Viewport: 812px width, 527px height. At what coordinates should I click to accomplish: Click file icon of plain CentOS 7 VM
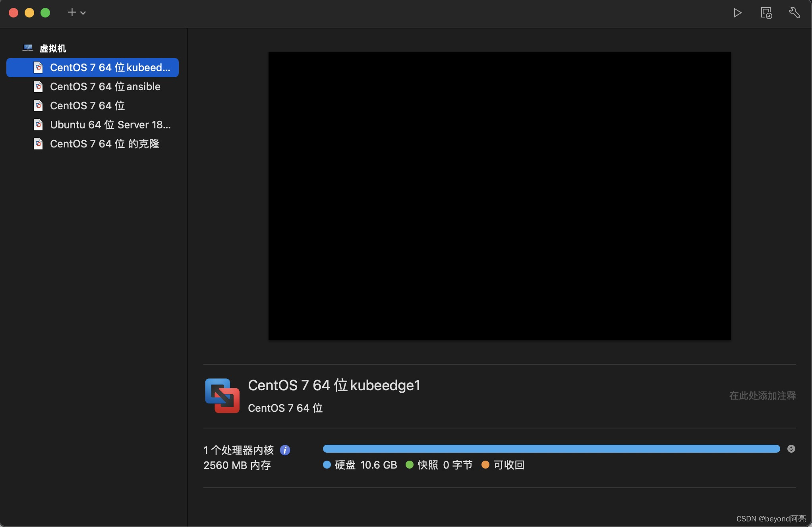pyautogui.click(x=38, y=106)
